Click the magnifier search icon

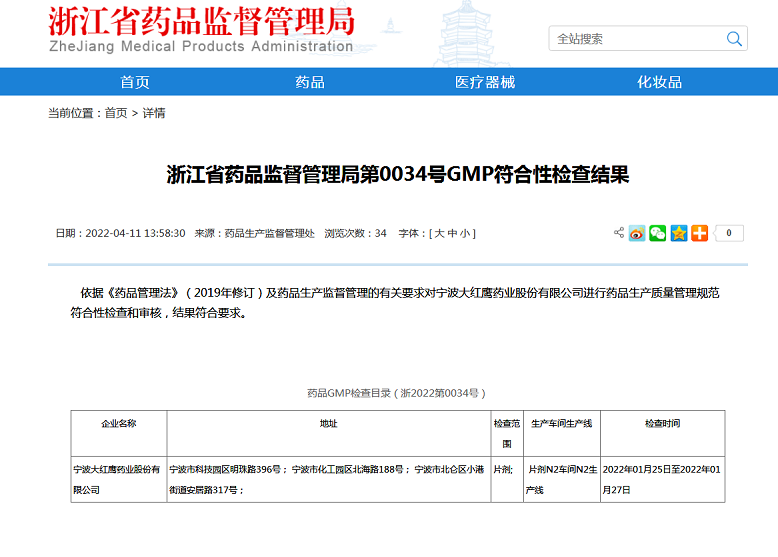pyautogui.click(x=734, y=39)
